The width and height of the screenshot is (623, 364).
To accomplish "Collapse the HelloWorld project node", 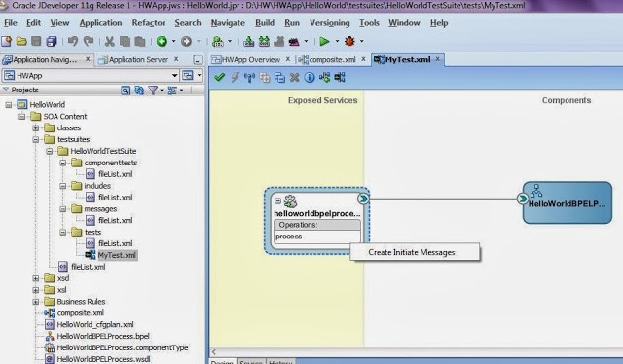I will [x=9, y=105].
